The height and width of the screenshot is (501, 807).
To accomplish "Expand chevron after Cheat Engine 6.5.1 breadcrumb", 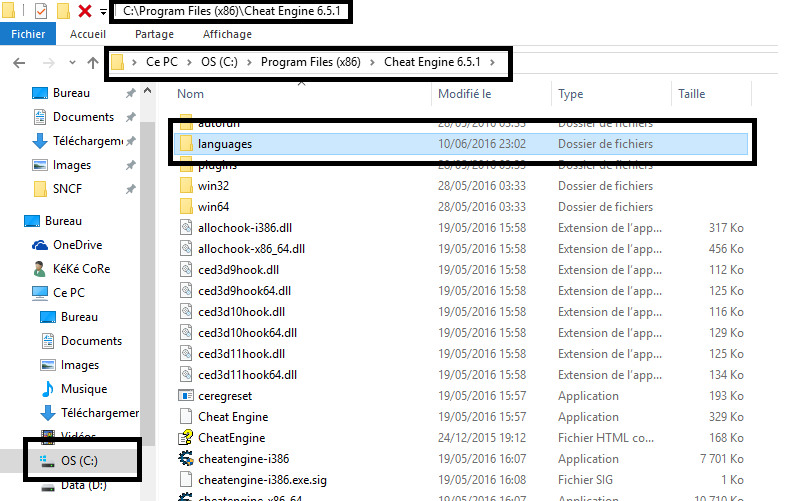I will [x=493, y=62].
